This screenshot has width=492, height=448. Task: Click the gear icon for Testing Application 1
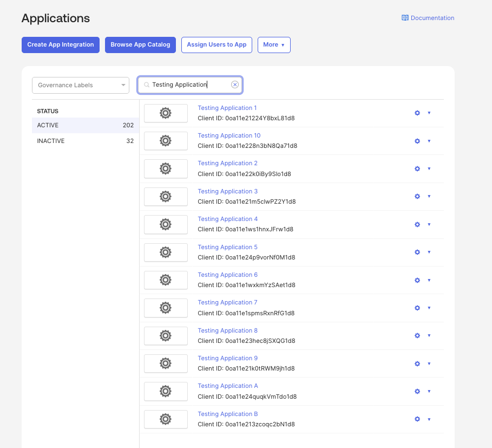[x=417, y=113]
